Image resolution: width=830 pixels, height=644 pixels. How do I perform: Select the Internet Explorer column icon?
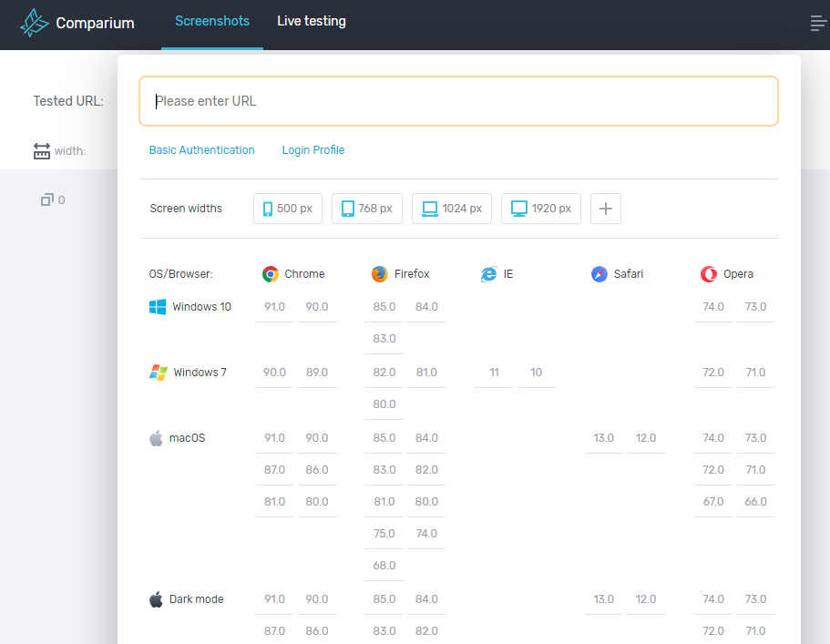[x=489, y=274]
